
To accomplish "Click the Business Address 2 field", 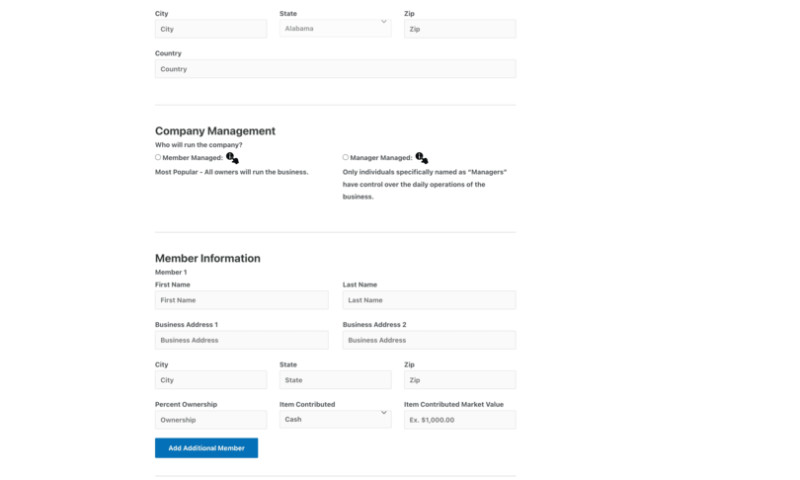I will [x=429, y=340].
